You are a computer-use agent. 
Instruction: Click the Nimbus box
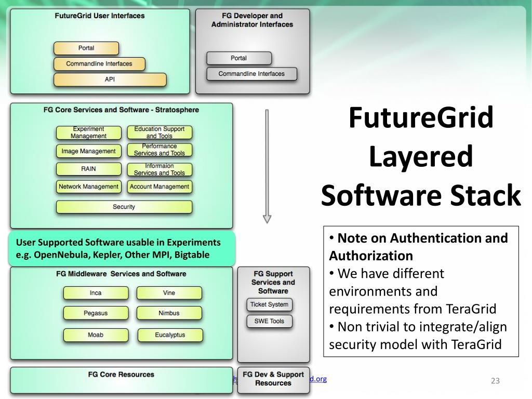tap(169, 313)
